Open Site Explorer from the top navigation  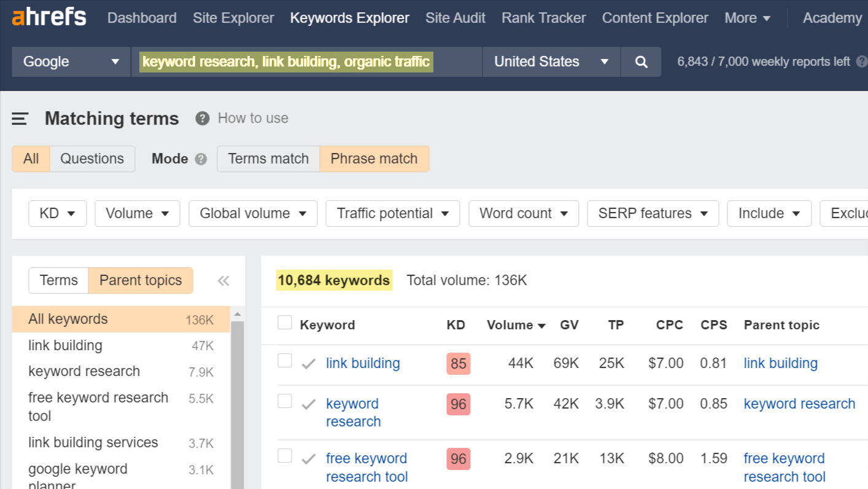tap(233, 18)
